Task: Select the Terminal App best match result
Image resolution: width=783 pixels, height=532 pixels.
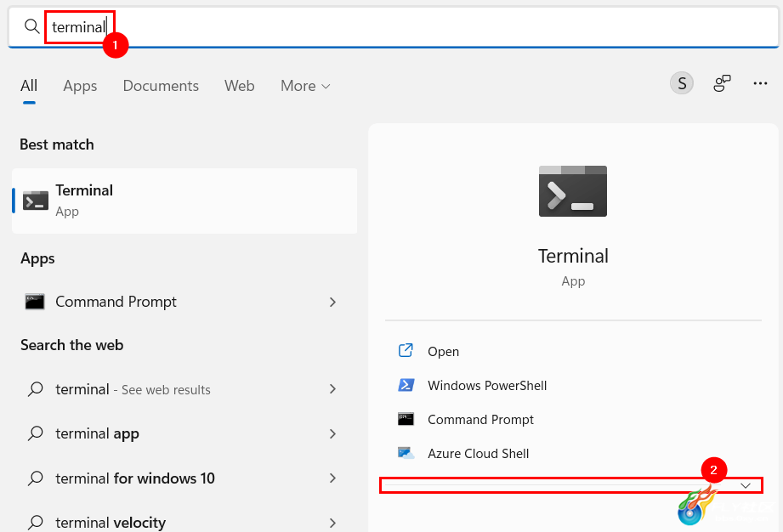Action: click(x=184, y=201)
